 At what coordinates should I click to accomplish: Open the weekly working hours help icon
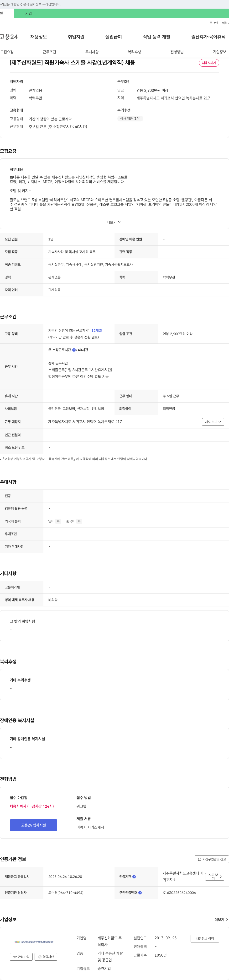point(74,350)
